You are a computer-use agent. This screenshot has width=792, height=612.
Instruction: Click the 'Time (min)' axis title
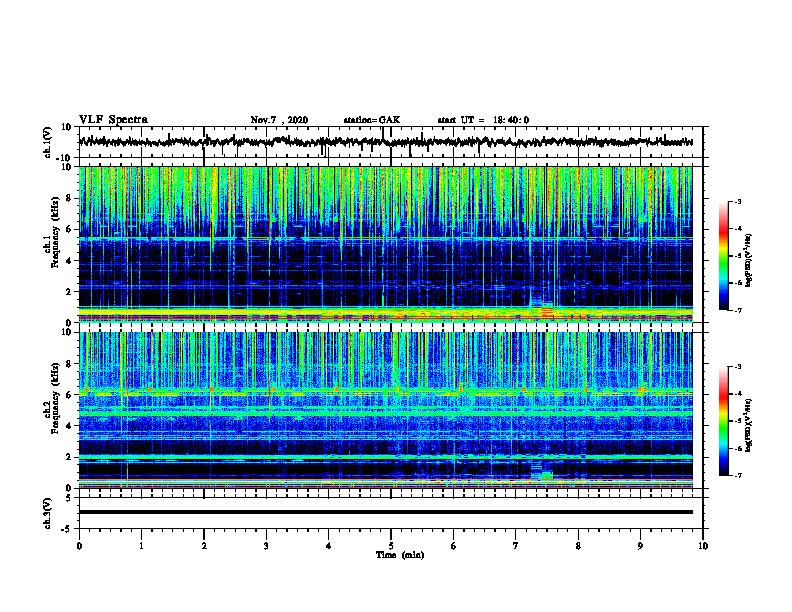pyautogui.click(x=400, y=555)
